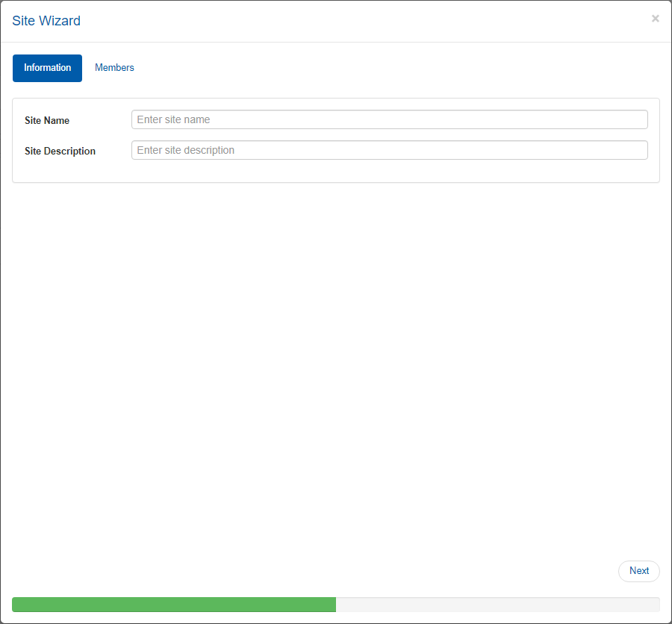
Task: Close the Site Wizard dialog
Action: pyautogui.click(x=655, y=19)
